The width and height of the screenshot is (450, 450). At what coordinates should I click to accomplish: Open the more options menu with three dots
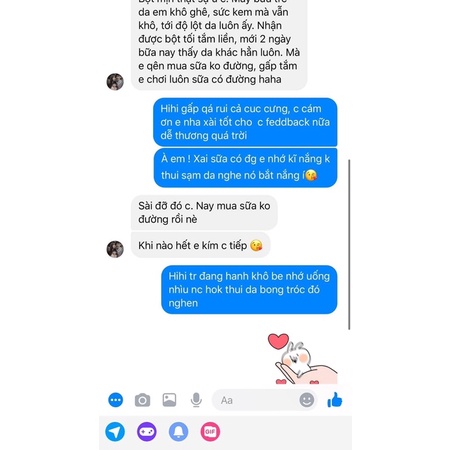(116, 400)
